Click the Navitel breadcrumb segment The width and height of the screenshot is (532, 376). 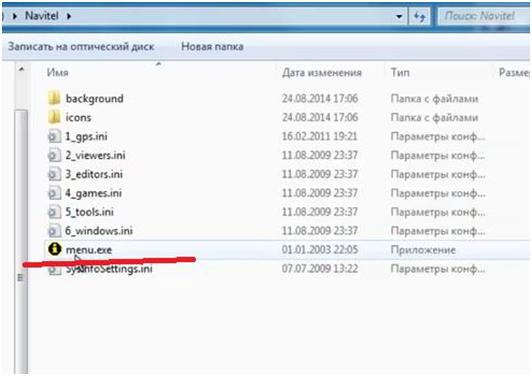pos(42,16)
